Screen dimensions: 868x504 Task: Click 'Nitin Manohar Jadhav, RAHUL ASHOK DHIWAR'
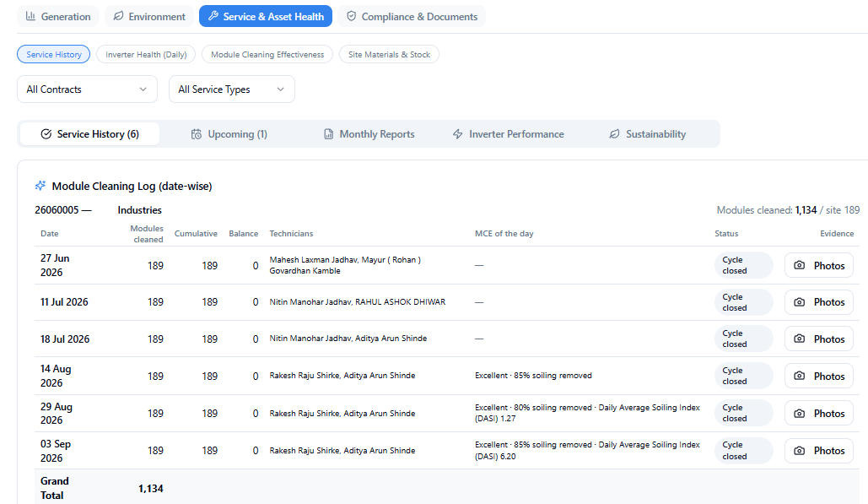(358, 302)
